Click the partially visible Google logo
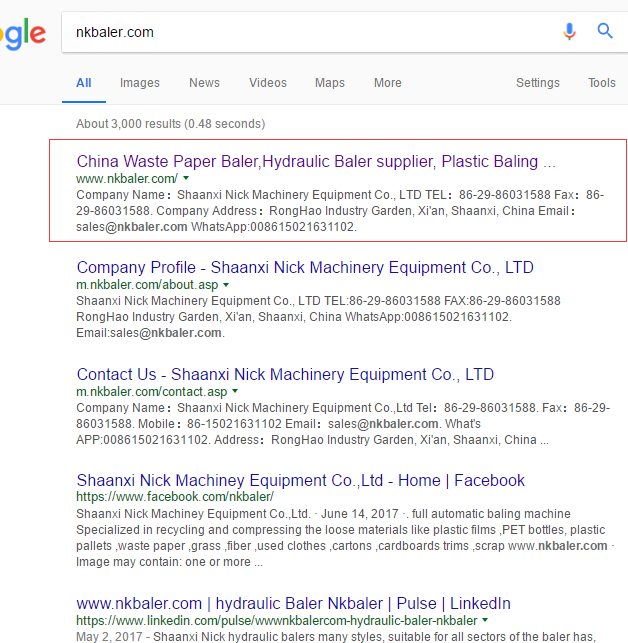The image size is (628, 643). point(23,34)
